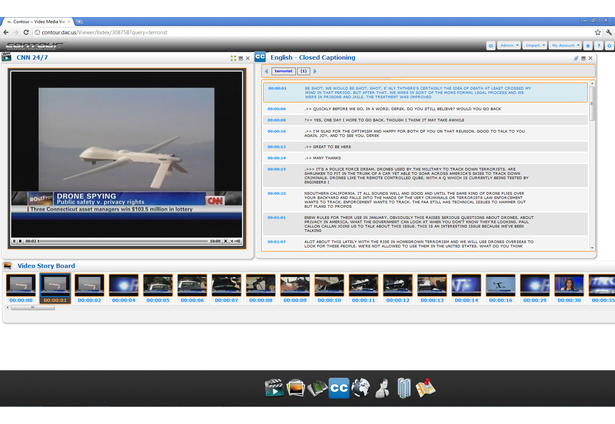Jump to caption timestamp 00:00:06

[x=277, y=109]
